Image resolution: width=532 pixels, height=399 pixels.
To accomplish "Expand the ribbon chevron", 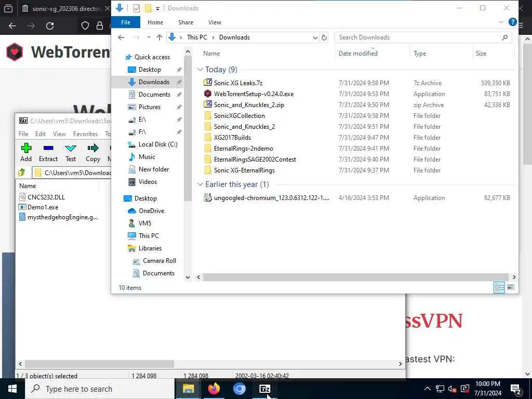I will click(501, 22).
